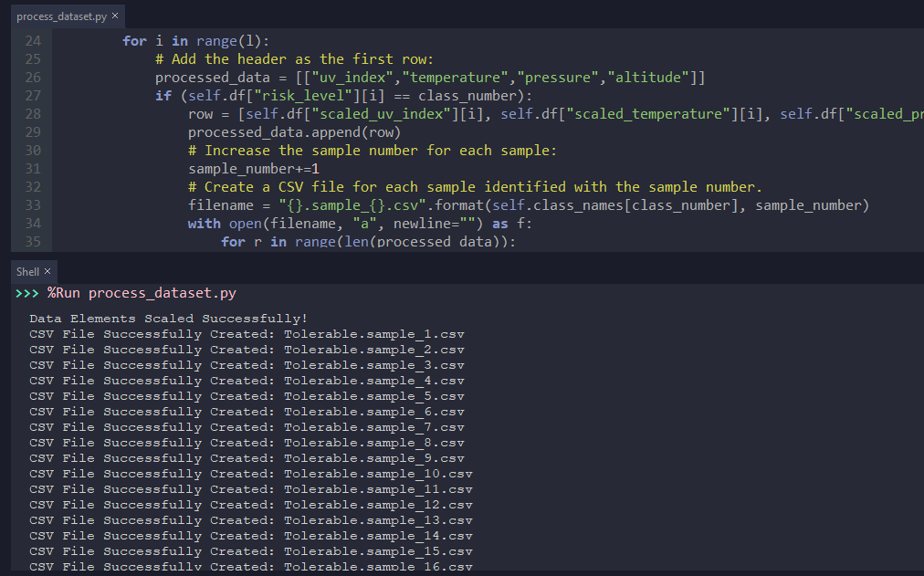
Task: Select the Tolerable.sample_10.csv filename in output
Action: [x=379, y=473]
